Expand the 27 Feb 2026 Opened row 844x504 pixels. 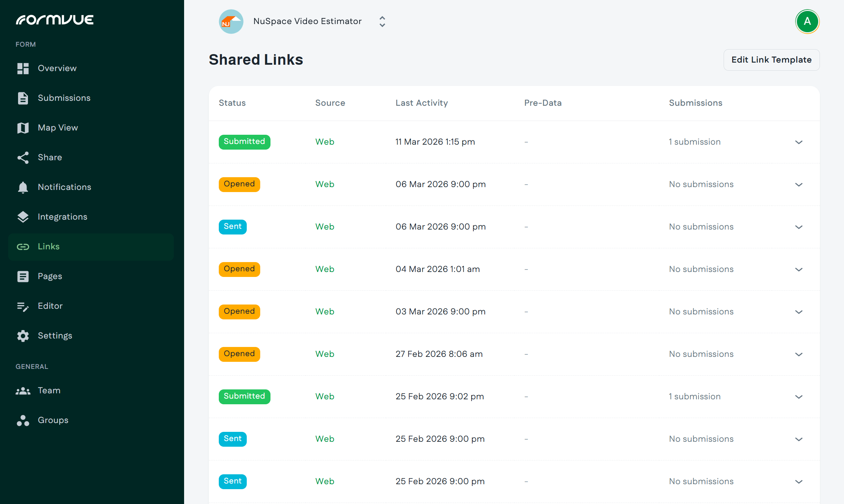[799, 354]
